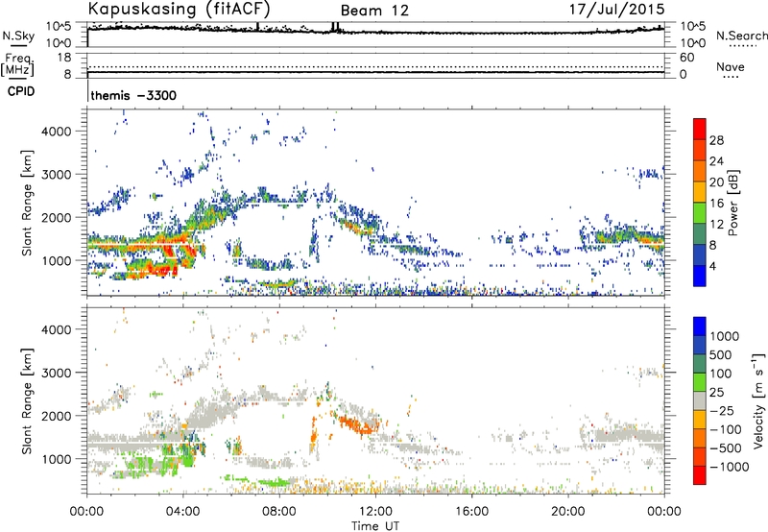Click the 'themis -3300' CPID text
This screenshot has width=768, height=532.
(x=133, y=95)
